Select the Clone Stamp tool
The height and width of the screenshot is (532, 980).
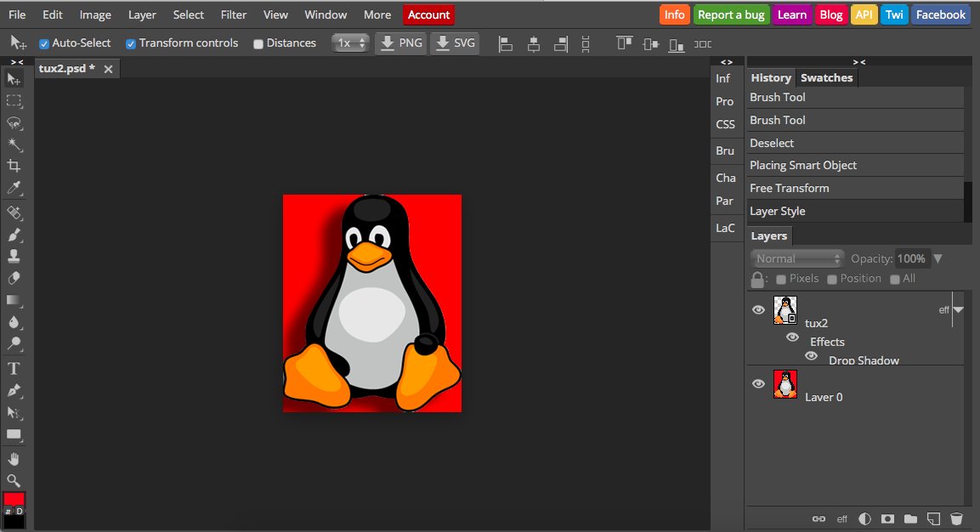(x=14, y=256)
